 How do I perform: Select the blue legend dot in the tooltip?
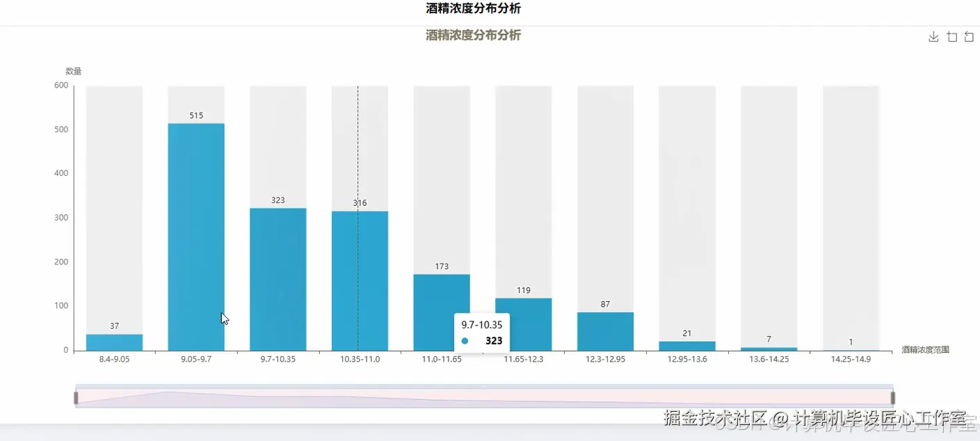click(x=465, y=340)
